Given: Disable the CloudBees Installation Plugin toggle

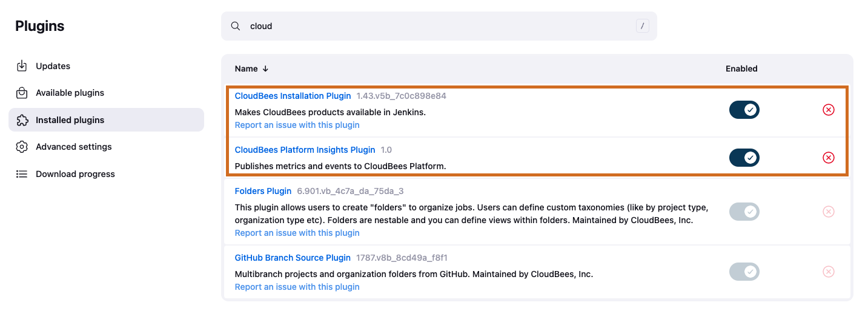Looking at the screenshot, I should (744, 110).
